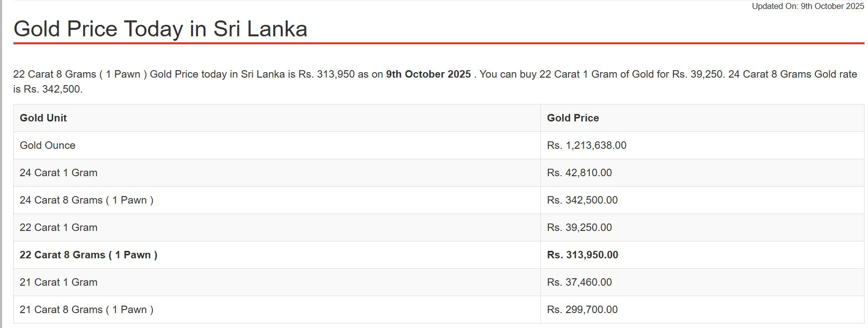Click the "Gold Unit" column header
This screenshot has width=868, height=328.
click(x=43, y=118)
